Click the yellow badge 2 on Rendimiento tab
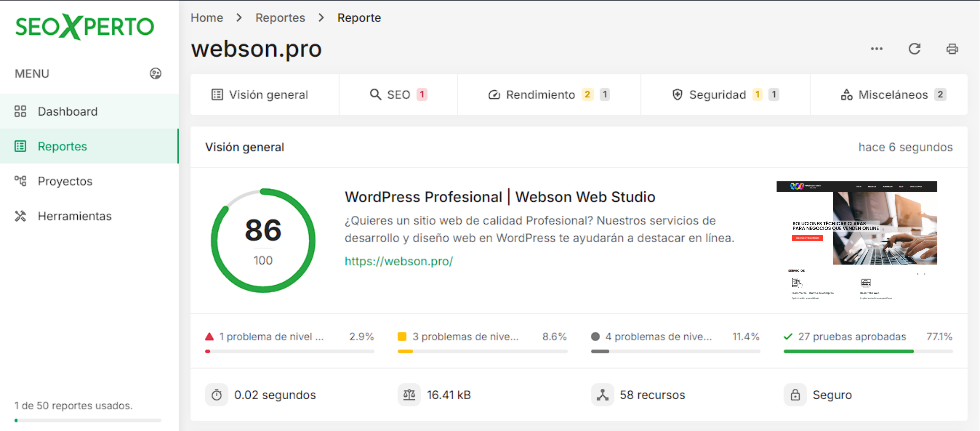 [x=588, y=94]
